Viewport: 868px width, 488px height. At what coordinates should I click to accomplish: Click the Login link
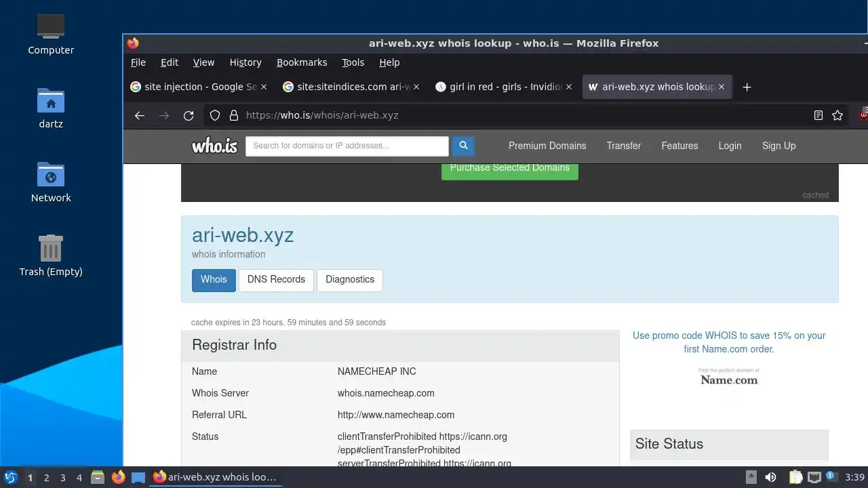pos(730,146)
